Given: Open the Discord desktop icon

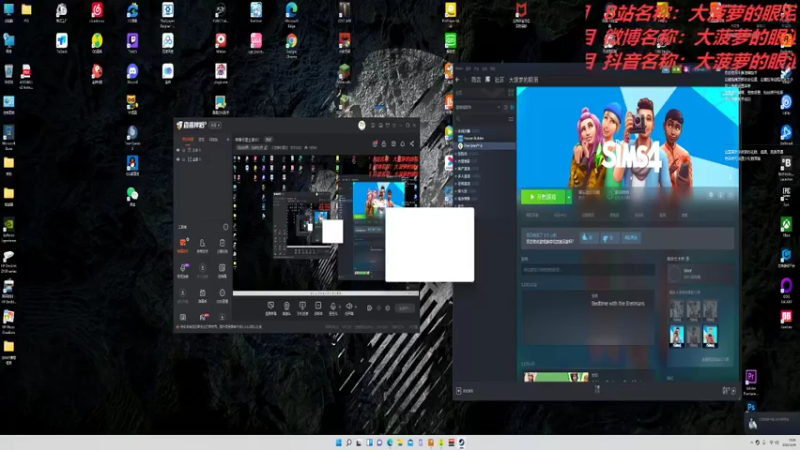Looking at the screenshot, I should (x=133, y=74).
